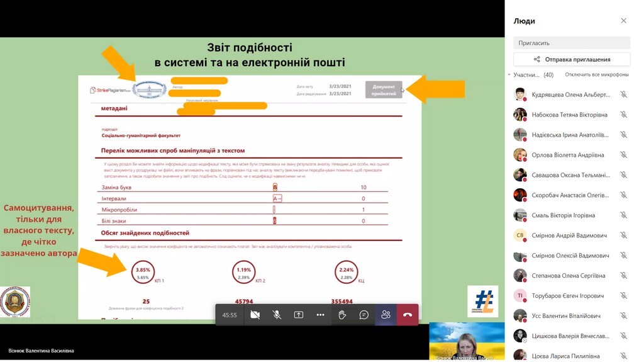Click muted mic icon for Кудрявцева Олена

(x=623, y=94)
